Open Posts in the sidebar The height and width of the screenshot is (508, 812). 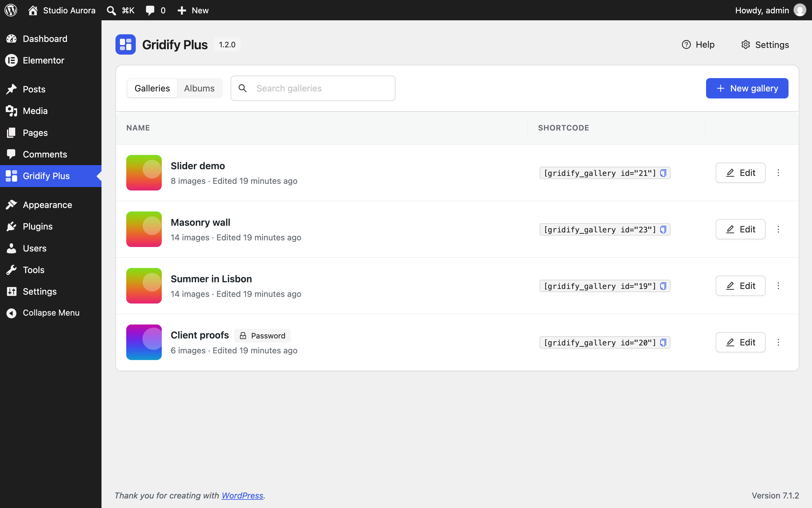tap(51, 89)
